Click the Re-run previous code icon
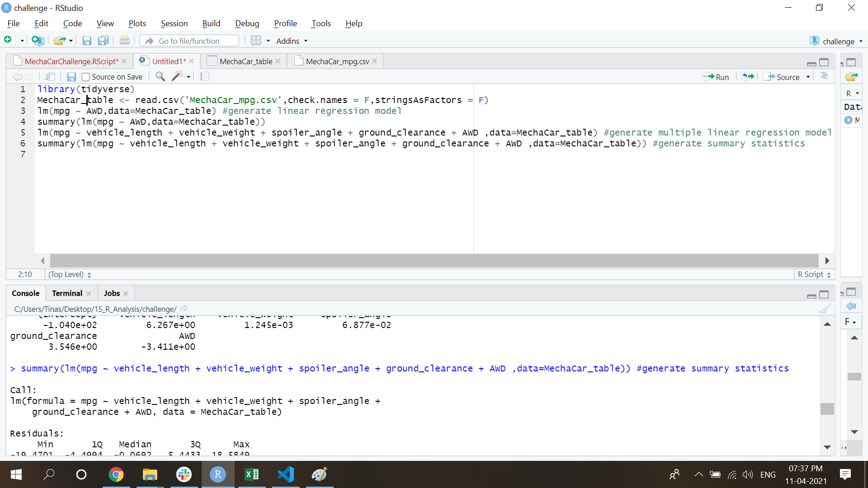868x488 pixels. pos(748,76)
